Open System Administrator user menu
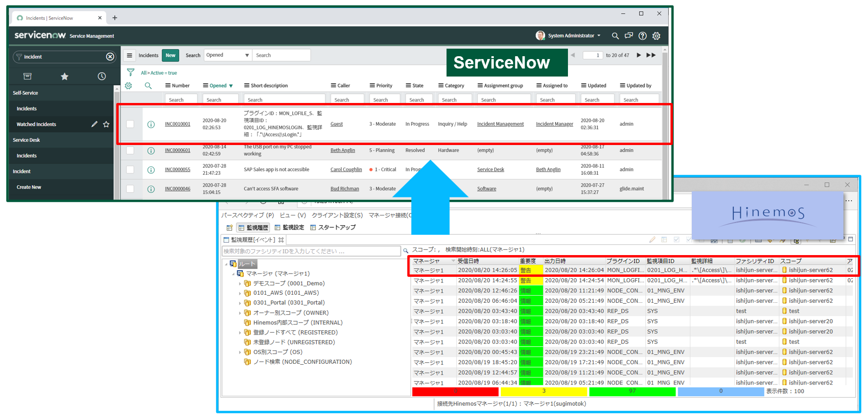This screenshot has height=419, width=868. pyautogui.click(x=568, y=36)
